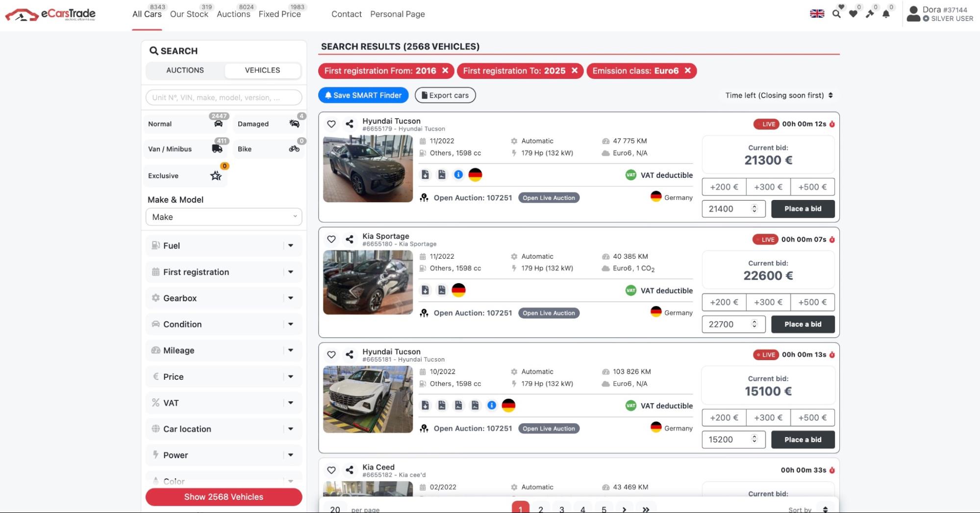
Task: Open the Time left sort dropdown
Action: point(779,96)
